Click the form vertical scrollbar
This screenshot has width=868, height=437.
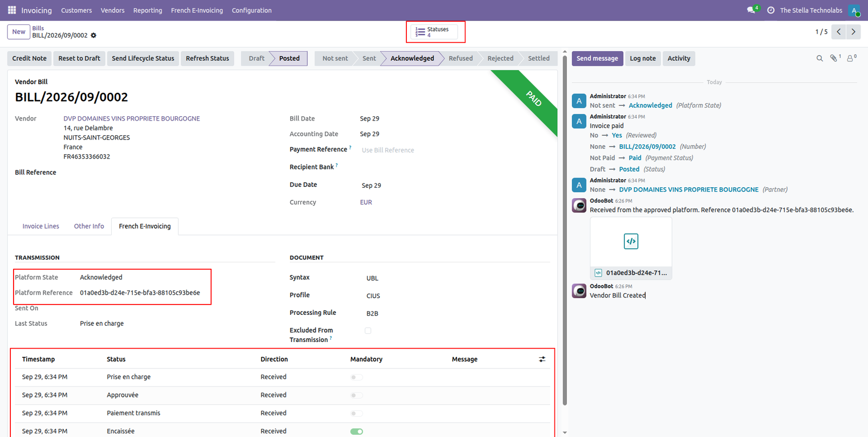(565, 231)
